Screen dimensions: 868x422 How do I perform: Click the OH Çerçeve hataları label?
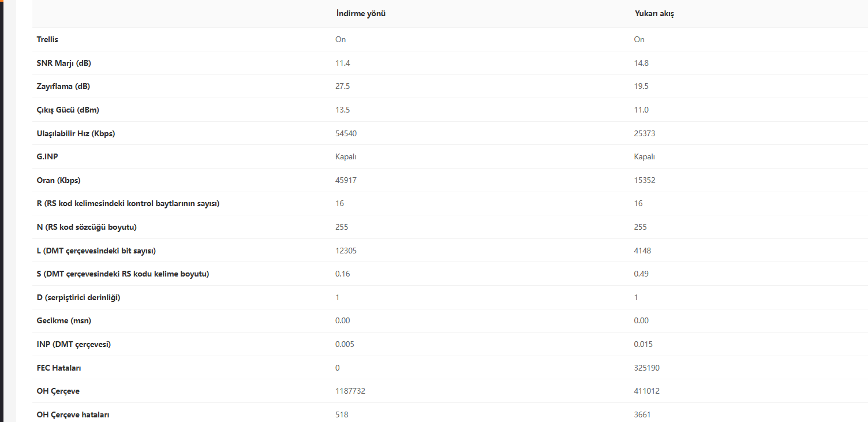point(73,414)
